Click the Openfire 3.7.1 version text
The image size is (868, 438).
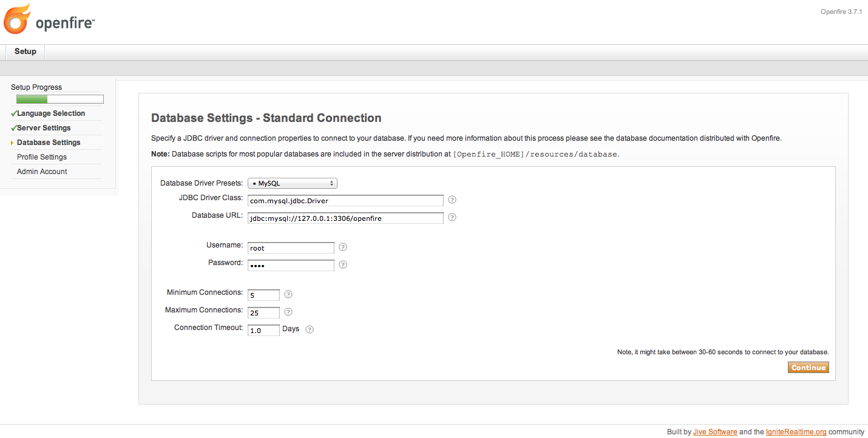841,12
